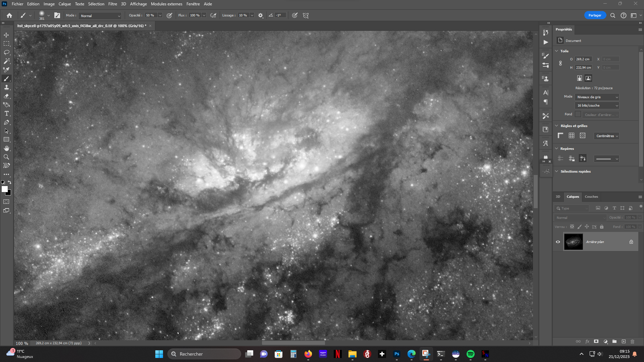644x362 pixels.
Task: Select the Magic Wand tool
Action: click(x=6, y=61)
